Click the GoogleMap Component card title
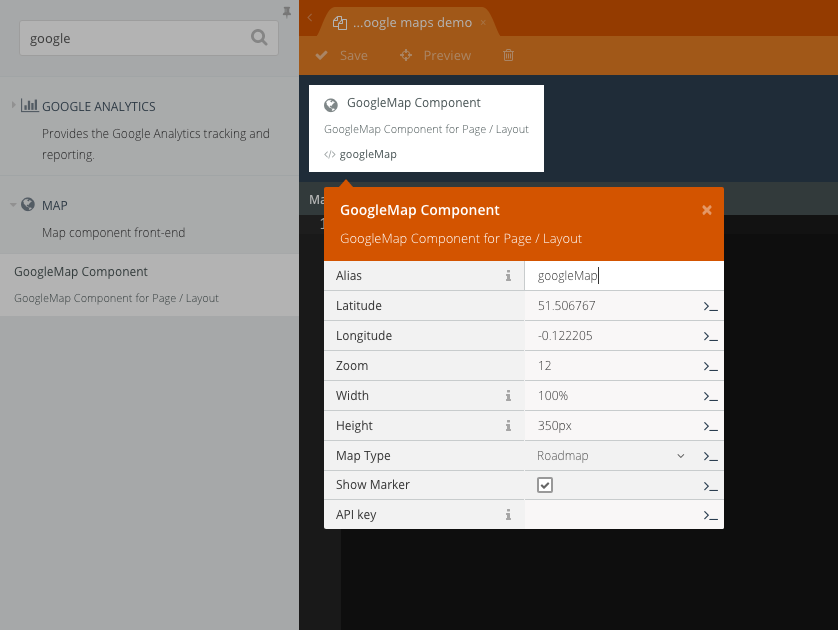Viewport: 838px width, 630px height. coord(414,103)
